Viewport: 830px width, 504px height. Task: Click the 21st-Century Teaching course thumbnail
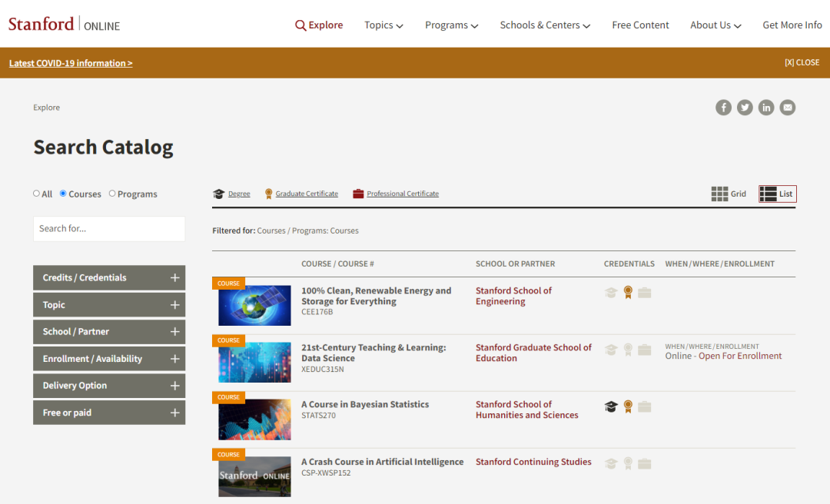(x=254, y=363)
